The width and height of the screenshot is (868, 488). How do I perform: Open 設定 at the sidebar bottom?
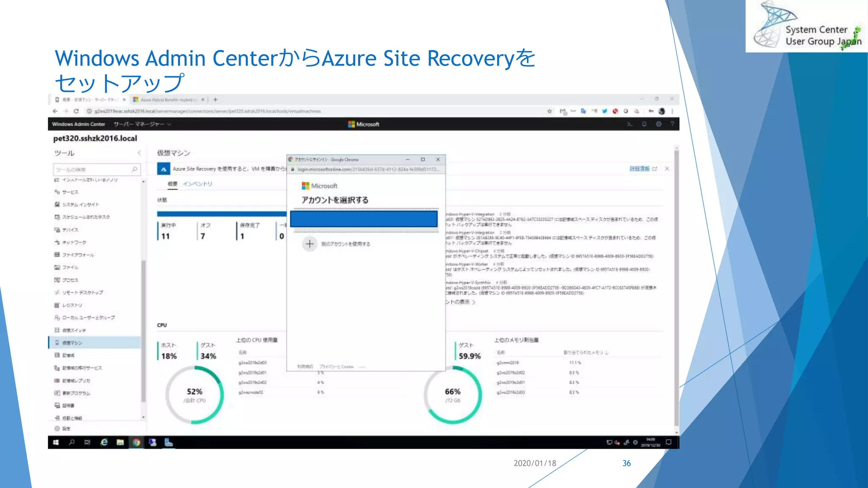click(x=62, y=428)
